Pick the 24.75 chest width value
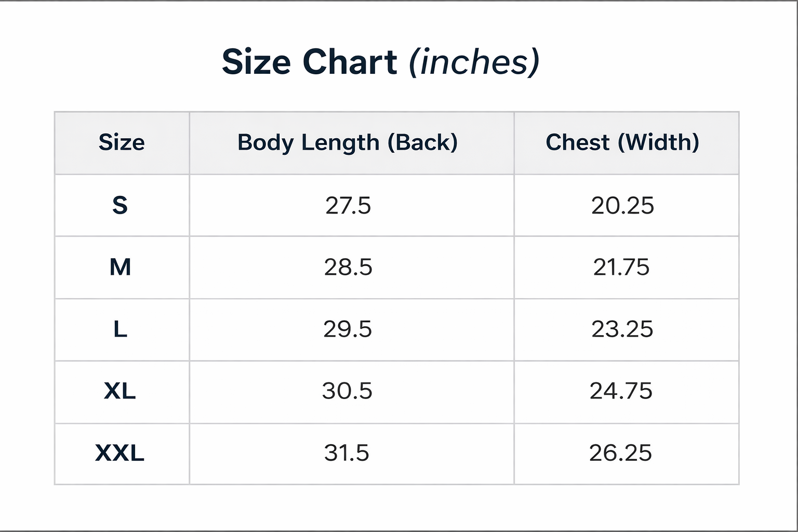Image resolution: width=798 pixels, height=532 pixels. 621,391
